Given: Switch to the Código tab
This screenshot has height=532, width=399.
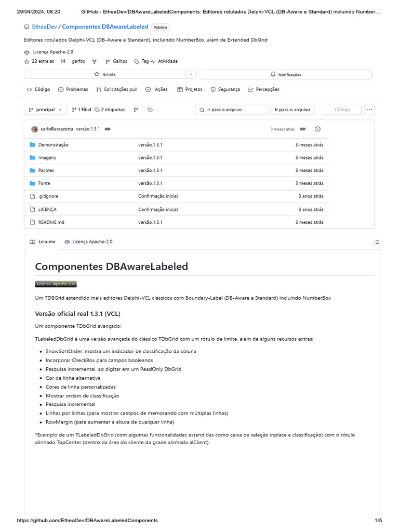Looking at the screenshot, I should click(x=38, y=89).
